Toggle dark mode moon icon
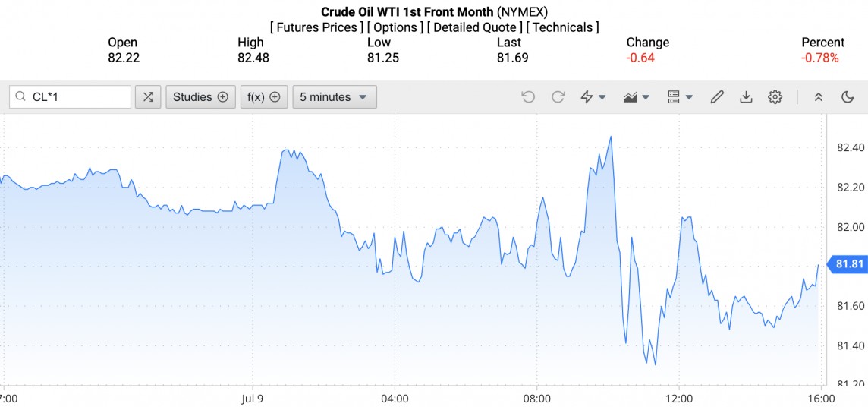This screenshot has width=868, height=407. 848,97
